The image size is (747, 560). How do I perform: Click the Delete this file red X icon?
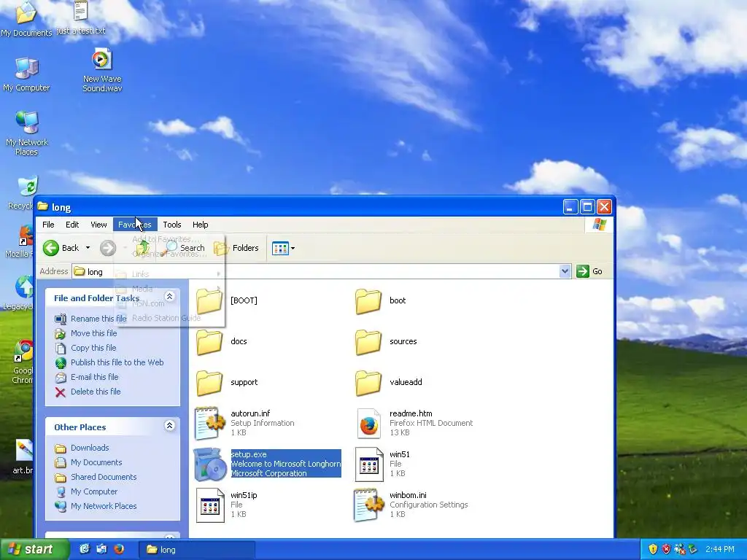[61, 392]
